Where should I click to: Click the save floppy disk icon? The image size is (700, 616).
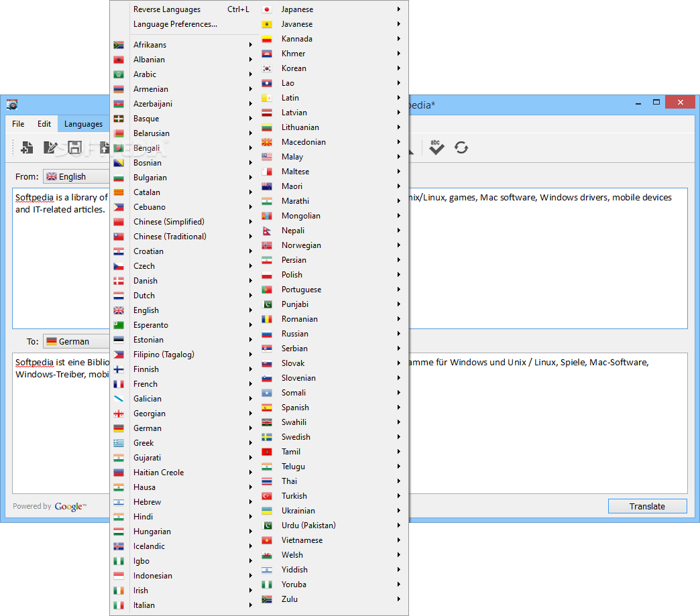74,147
